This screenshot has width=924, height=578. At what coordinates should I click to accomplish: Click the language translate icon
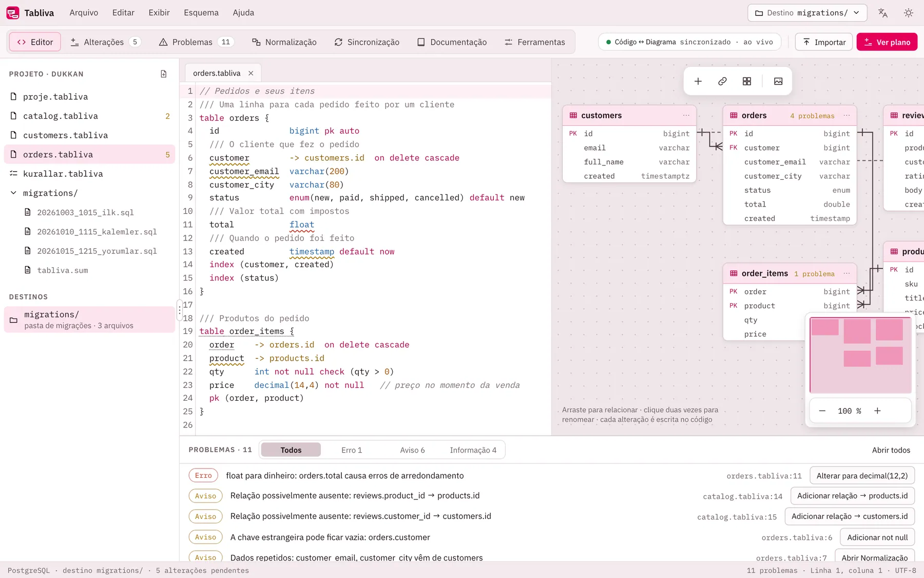tap(883, 13)
